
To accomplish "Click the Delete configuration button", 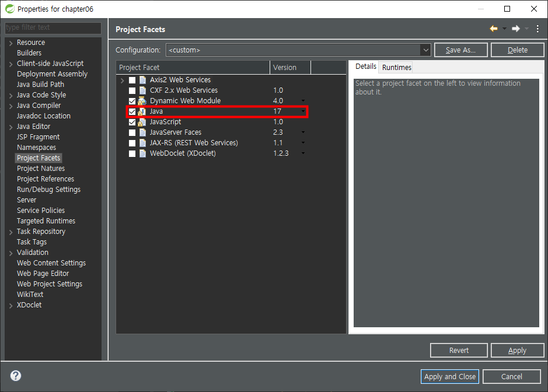I will 517,50.
